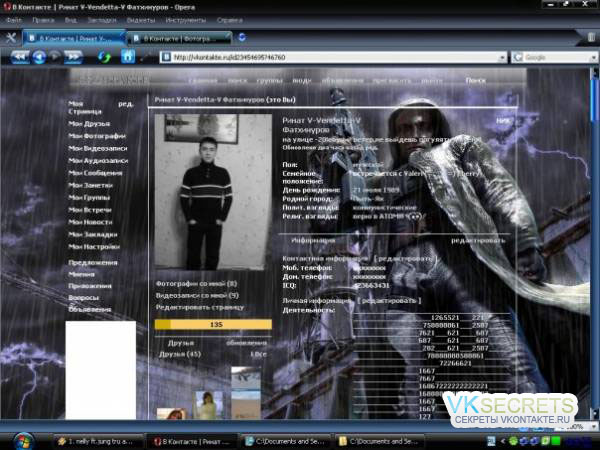Image resolution: width=600 pixels, height=450 pixels.
Task: Open Моя Страница in the sidebar
Action: [x=85, y=108]
